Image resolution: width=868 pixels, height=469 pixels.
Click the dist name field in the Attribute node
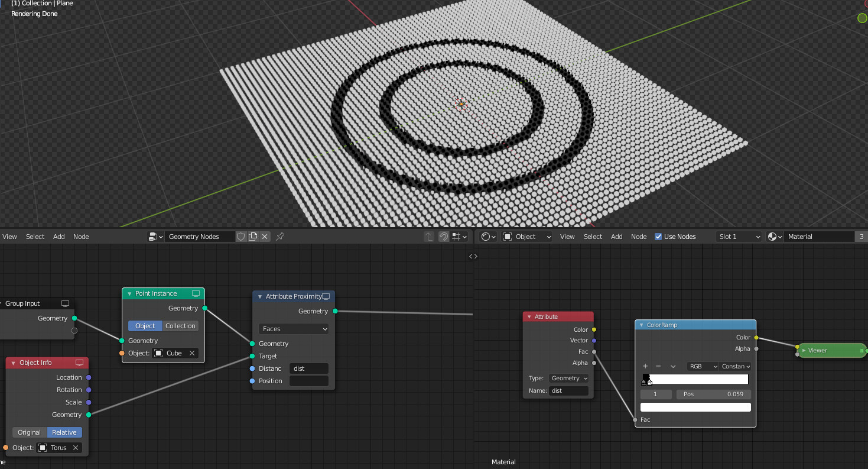tap(568, 390)
